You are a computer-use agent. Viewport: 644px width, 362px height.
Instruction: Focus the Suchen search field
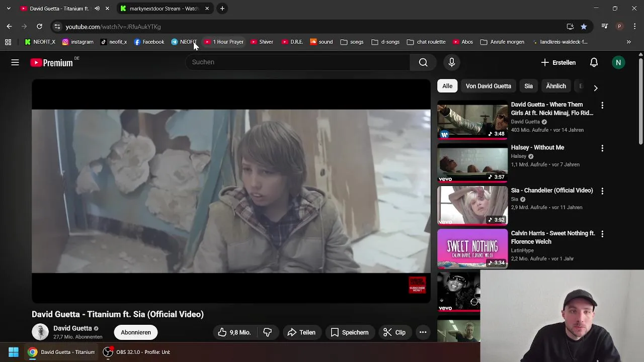(x=298, y=62)
